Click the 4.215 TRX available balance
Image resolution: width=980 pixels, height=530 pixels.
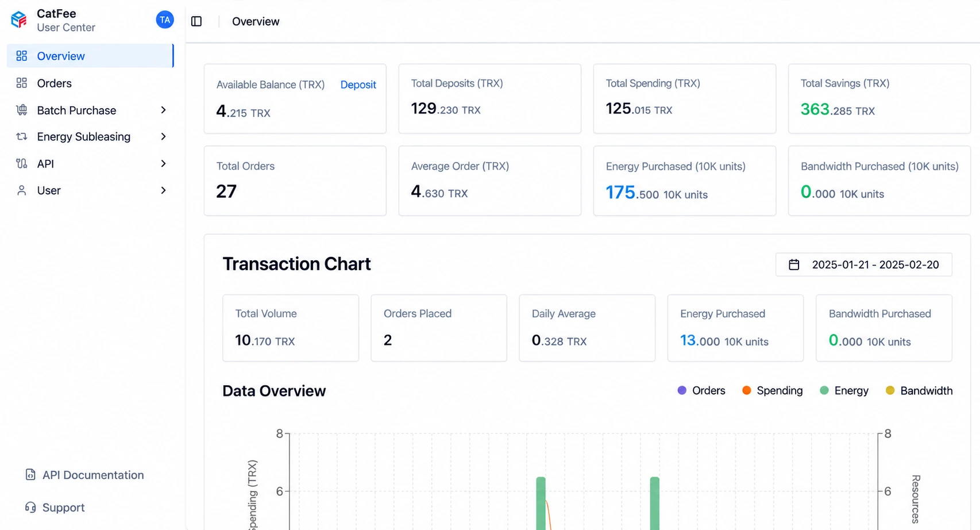coord(243,112)
